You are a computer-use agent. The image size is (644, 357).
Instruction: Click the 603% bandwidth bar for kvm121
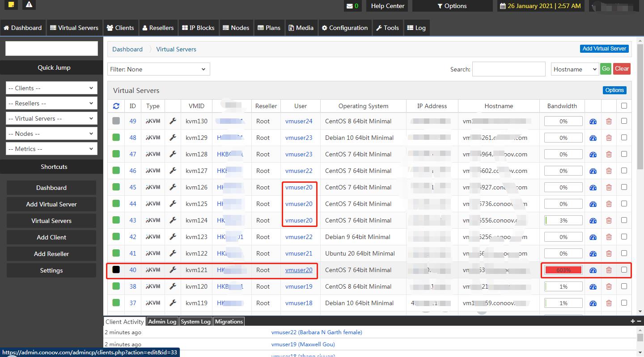pos(563,270)
